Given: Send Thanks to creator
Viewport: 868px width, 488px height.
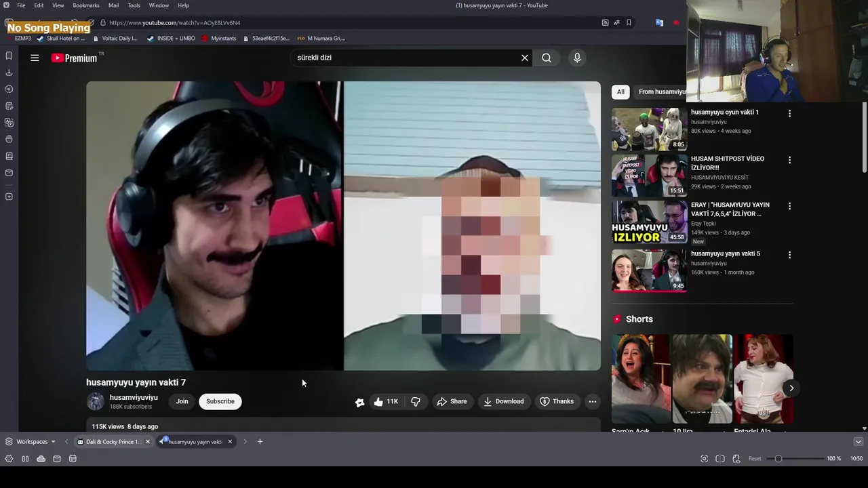Looking at the screenshot, I should click(557, 401).
